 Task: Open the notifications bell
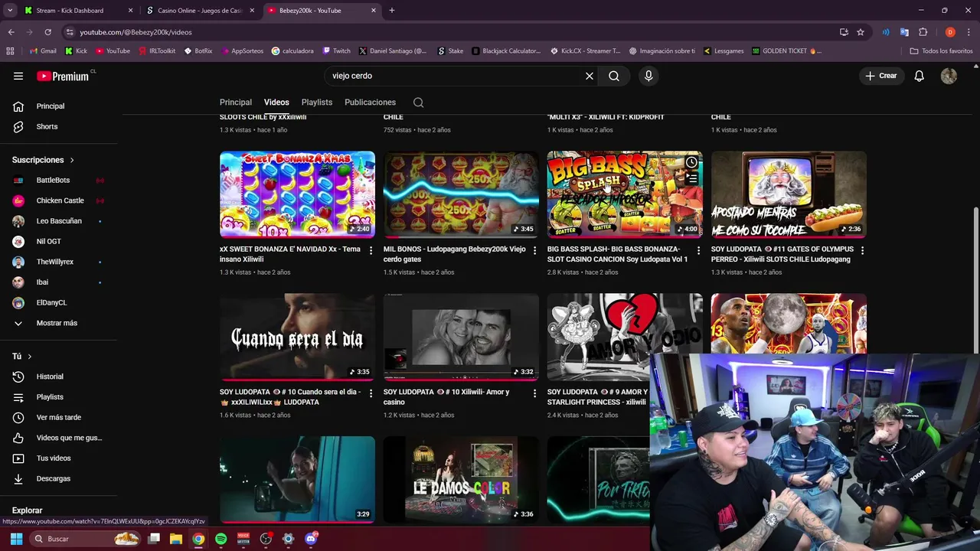(919, 76)
